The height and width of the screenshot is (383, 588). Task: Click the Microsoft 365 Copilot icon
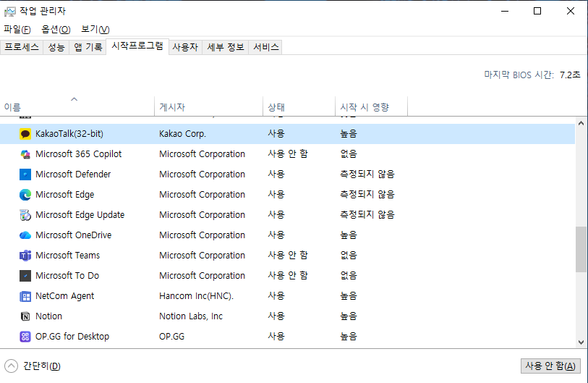point(25,154)
